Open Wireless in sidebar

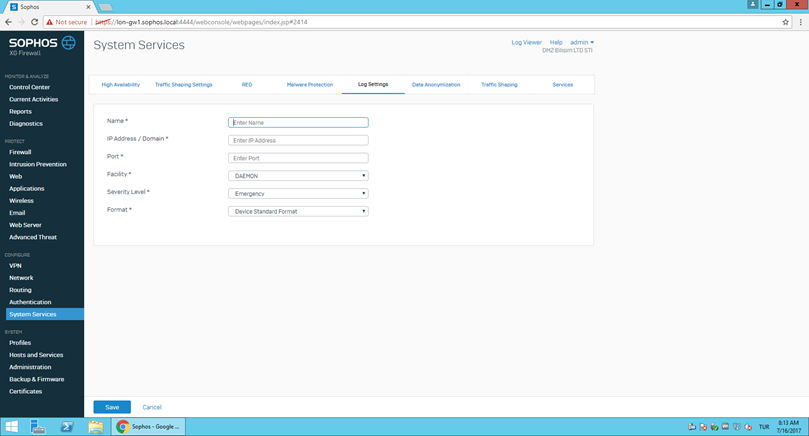pyautogui.click(x=21, y=201)
